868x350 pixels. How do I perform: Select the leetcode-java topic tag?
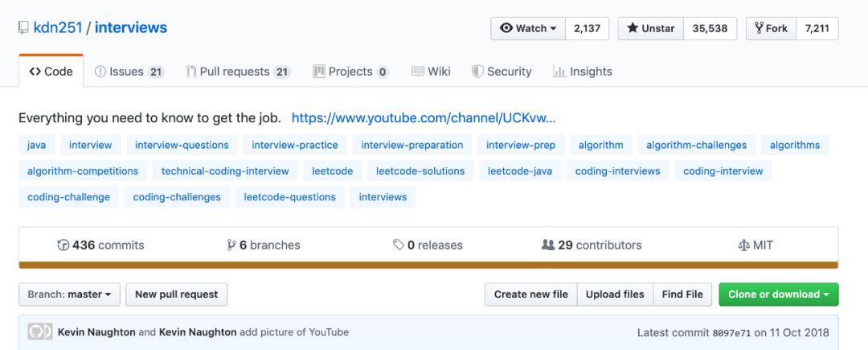click(x=520, y=171)
